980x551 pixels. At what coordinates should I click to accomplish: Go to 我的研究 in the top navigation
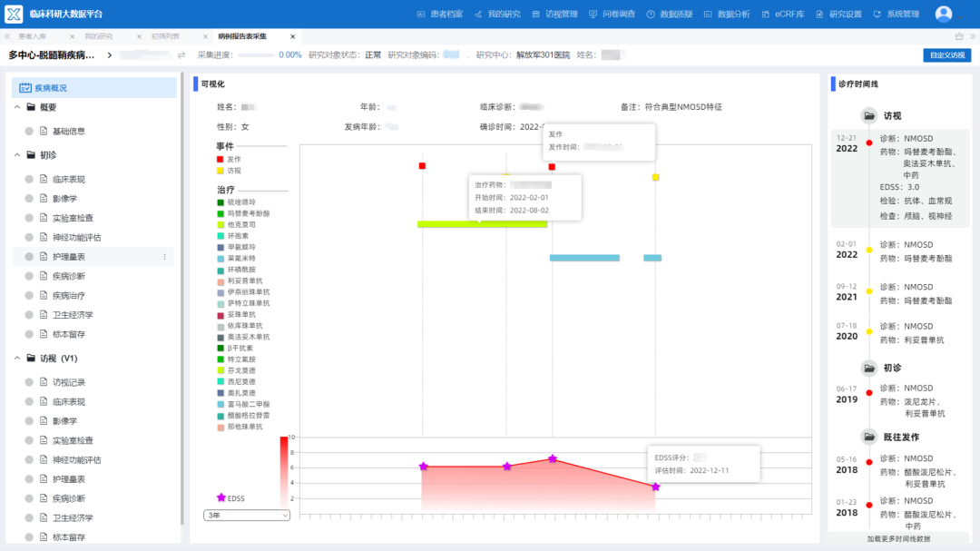click(x=497, y=14)
